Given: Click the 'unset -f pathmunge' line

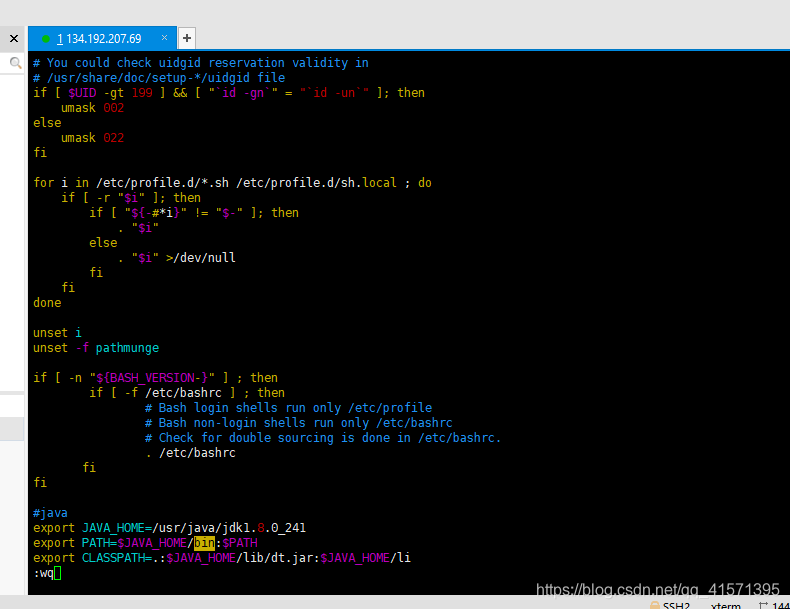Looking at the screenshot, I should click(96, 348).
